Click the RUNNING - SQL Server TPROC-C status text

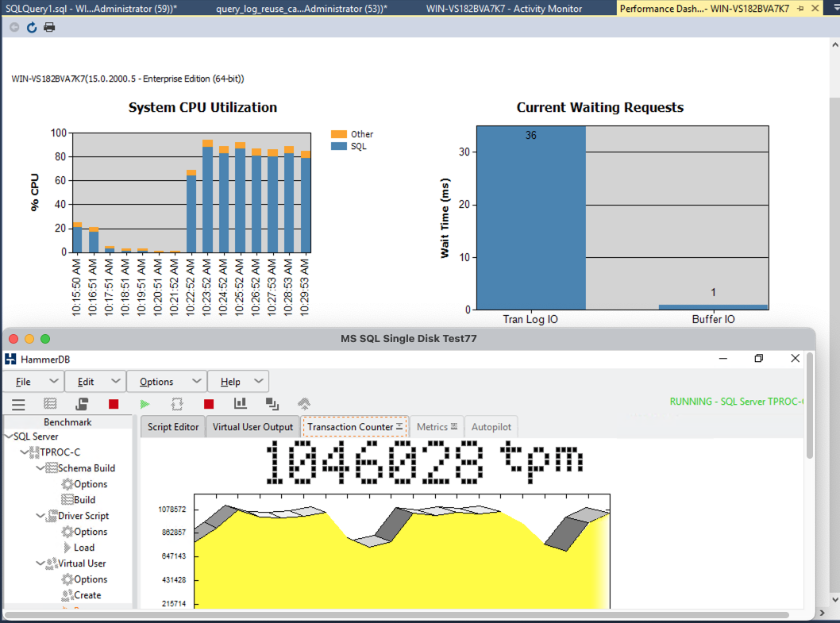point(736,402)
